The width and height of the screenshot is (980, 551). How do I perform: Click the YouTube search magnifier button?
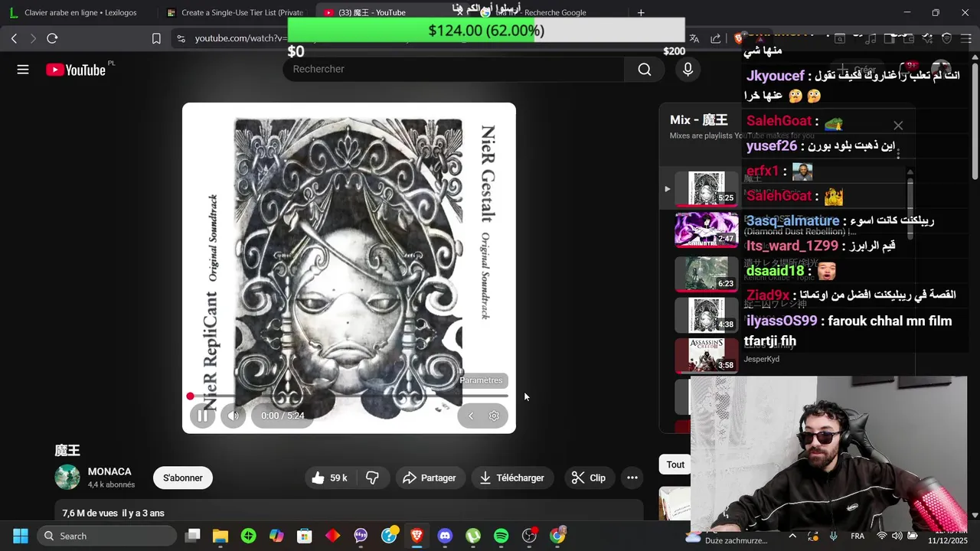pos(645,70)
